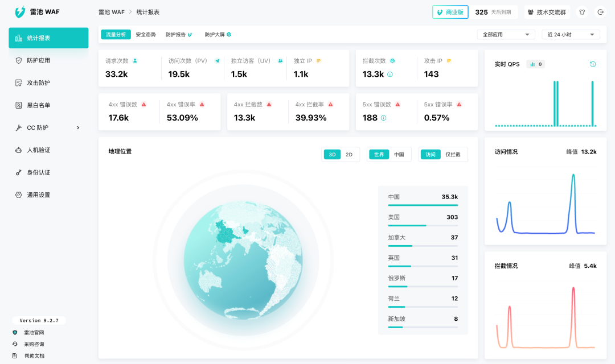
Task: Click info icon beside 13.3k blocked count
Action: coord(390,74)
